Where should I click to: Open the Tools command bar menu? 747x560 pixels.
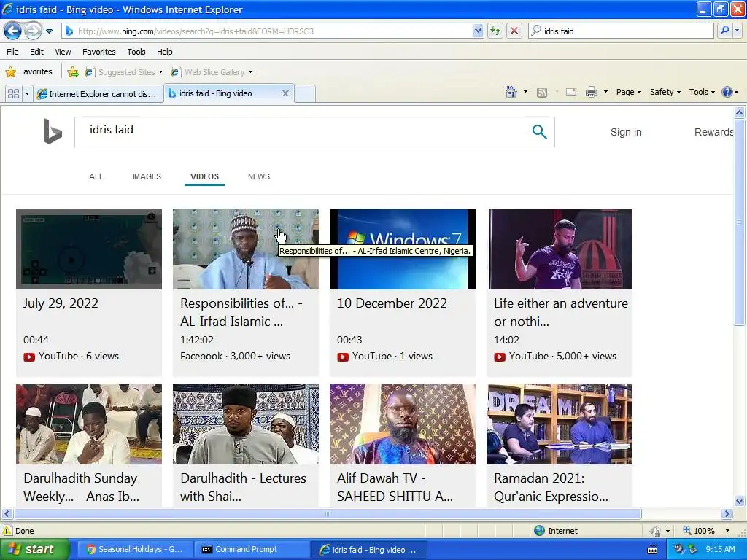[x=702, y=92]
